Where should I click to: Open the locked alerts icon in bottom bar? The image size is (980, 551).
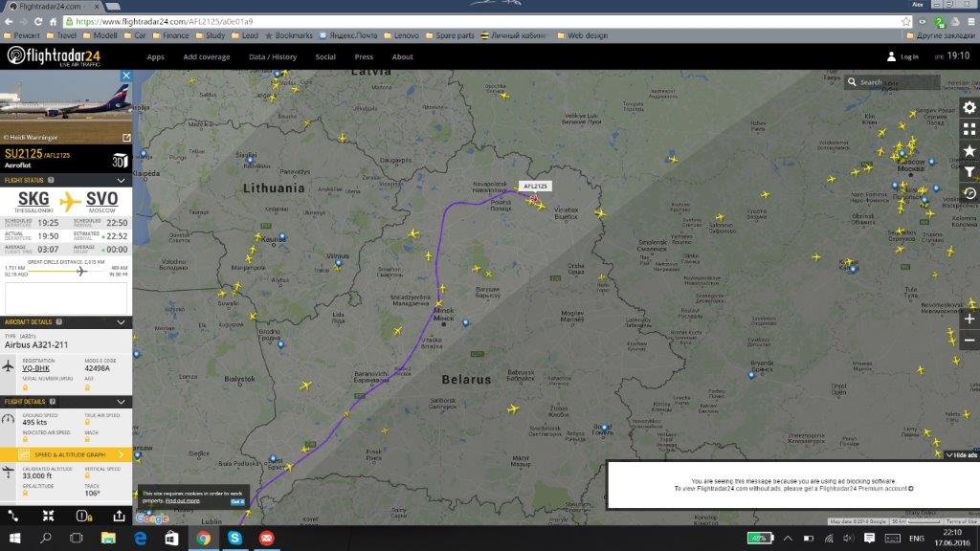click(84, 516)
